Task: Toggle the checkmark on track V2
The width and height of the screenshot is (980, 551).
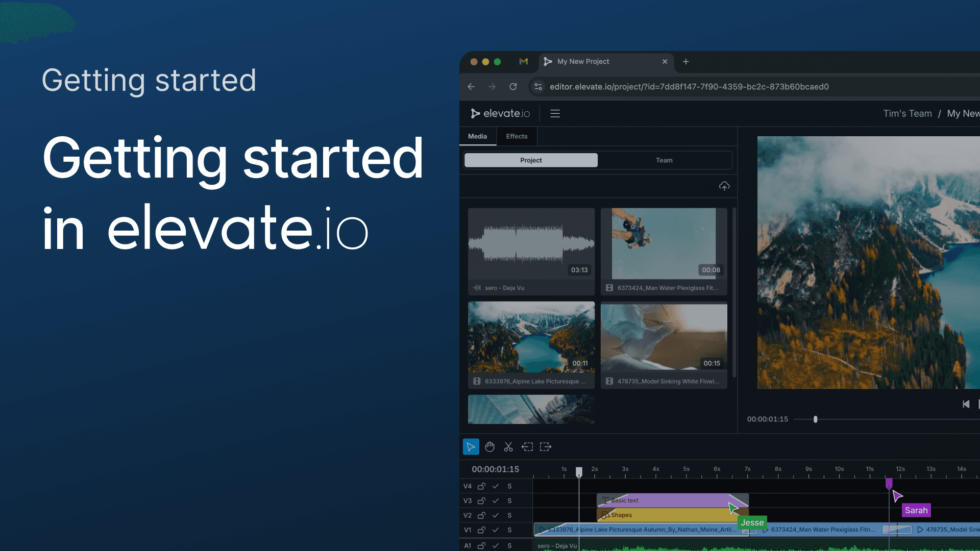Action: coord(495,515)
